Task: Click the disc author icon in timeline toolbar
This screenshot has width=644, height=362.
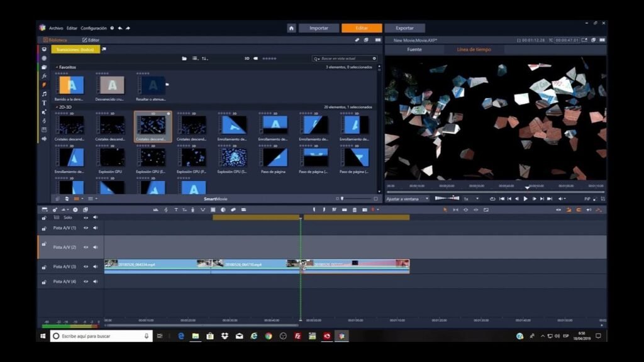Action: [x=75, y=210]
